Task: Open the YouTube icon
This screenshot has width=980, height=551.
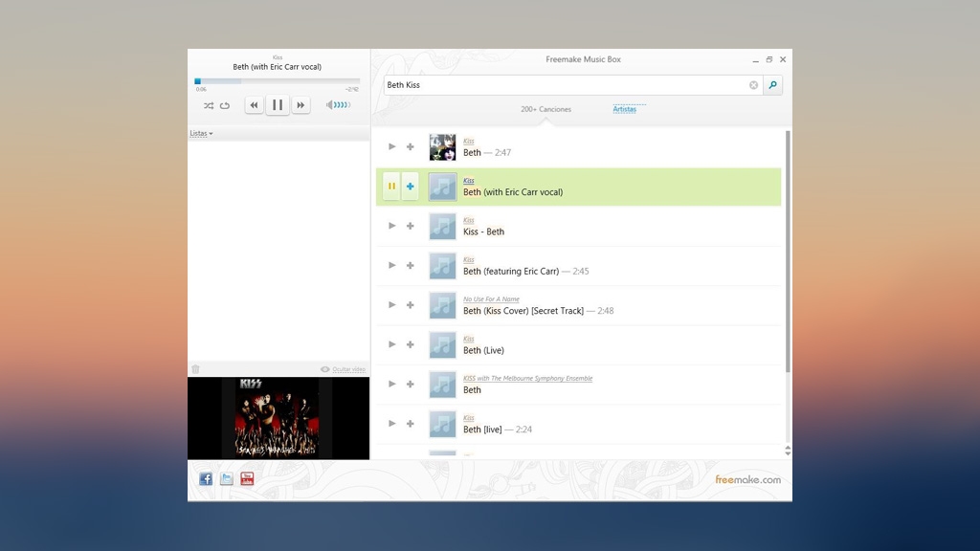Action: (x=247, y=478)
